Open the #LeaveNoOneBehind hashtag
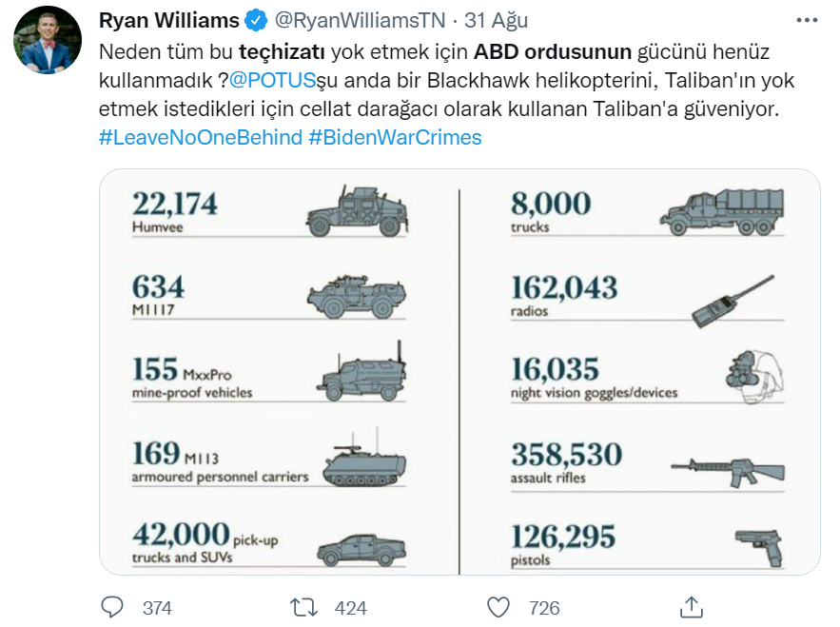 click(x=200, y=137)
